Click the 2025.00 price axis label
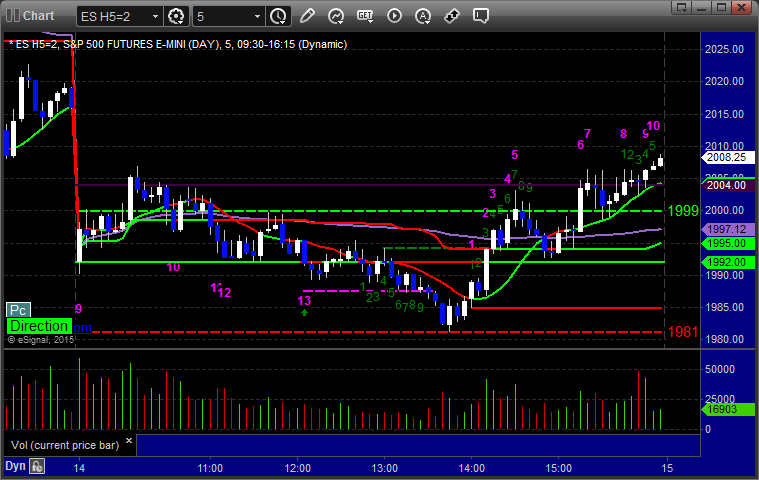The image size is (759, 480). point(724,49)
